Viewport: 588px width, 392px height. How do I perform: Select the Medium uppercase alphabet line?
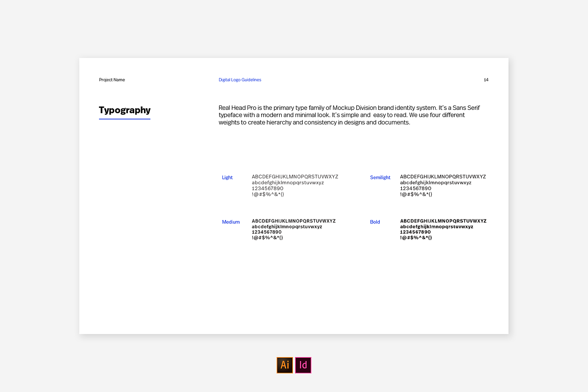(x=294, y=221)
